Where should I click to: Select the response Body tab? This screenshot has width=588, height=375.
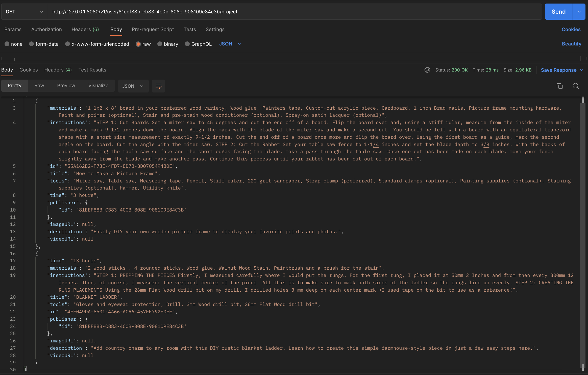point(7,70)
